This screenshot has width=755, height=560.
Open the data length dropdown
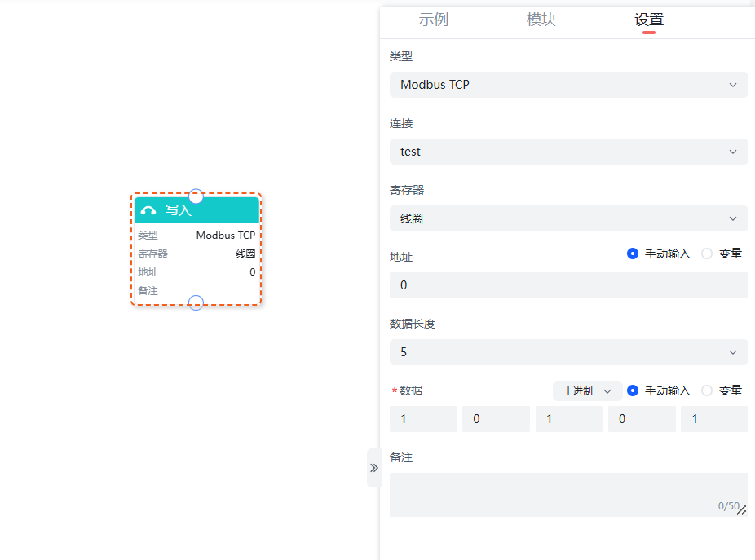pos(568,352)
